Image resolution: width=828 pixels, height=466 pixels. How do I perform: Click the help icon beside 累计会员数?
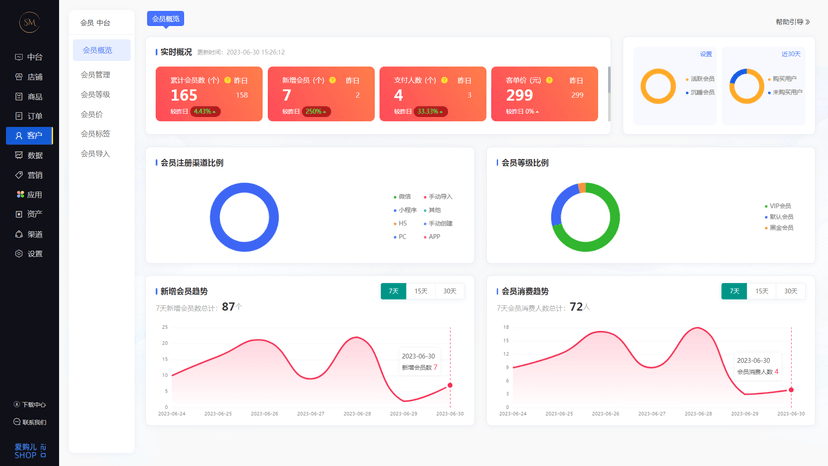(x=228, y=80)
